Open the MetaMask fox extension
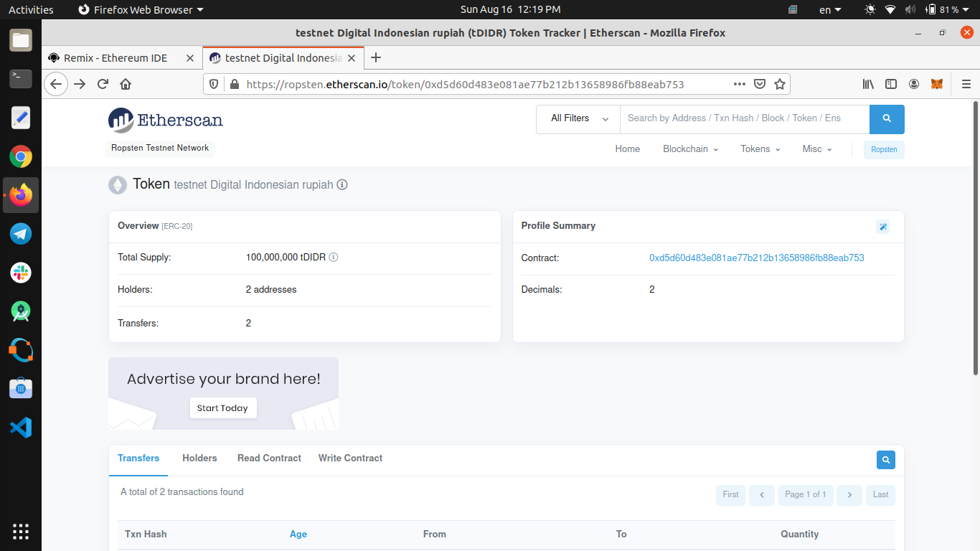Viewport: 980px width, 551px height. pyautogui.click(x=937, y=84)
